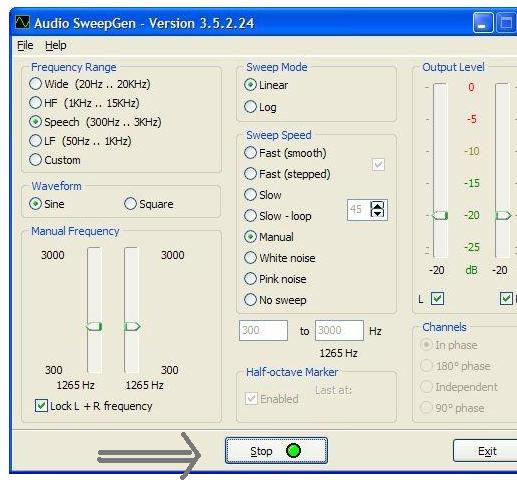The image size is (517, 487).
Task: Click the Stop button
Action: 276,451
